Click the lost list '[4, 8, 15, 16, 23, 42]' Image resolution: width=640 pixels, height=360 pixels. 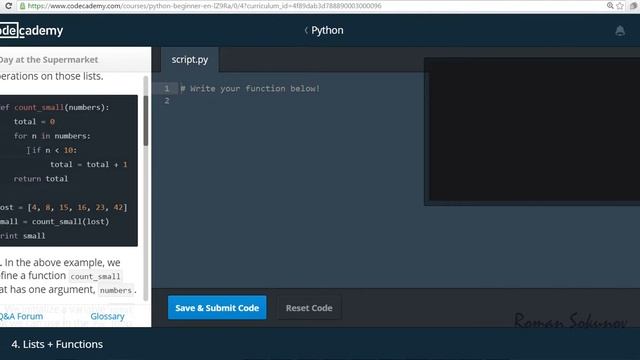click(x=78, y=207)
